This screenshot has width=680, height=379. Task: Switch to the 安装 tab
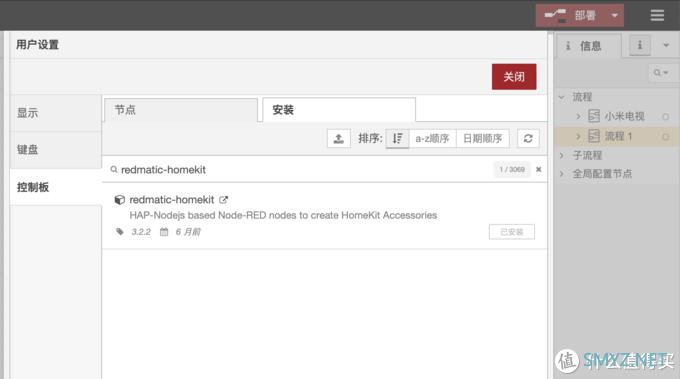(x=339, y=110)
